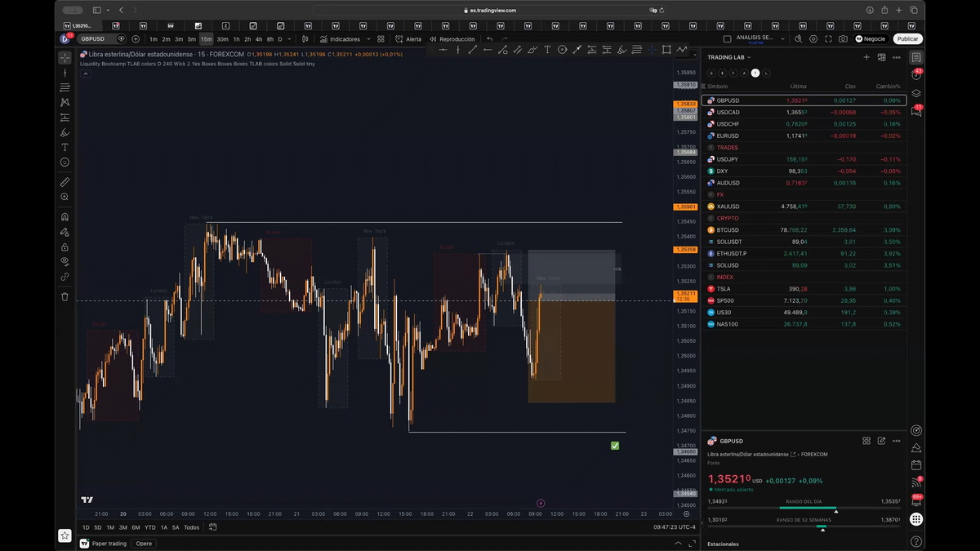Viewport: 980px width, 551px height.
Task: Select the 5m timeframe
Action: (x=192, y=38)
